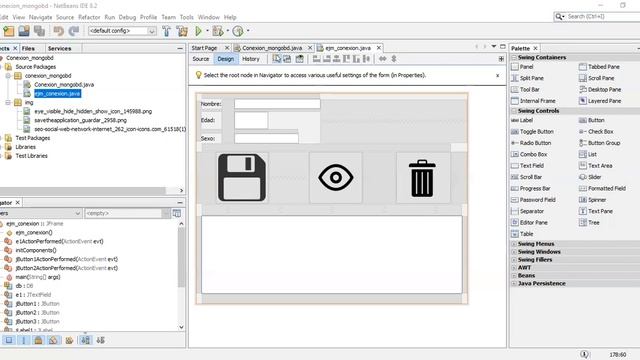
Task: Click the eye view button in form
Action: [336, 178]
